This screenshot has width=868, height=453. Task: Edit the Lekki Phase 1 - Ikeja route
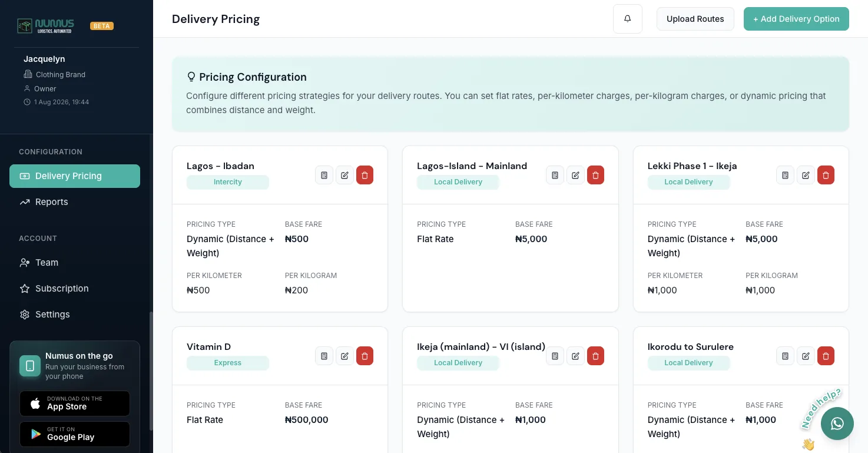(x=806, y=175)
